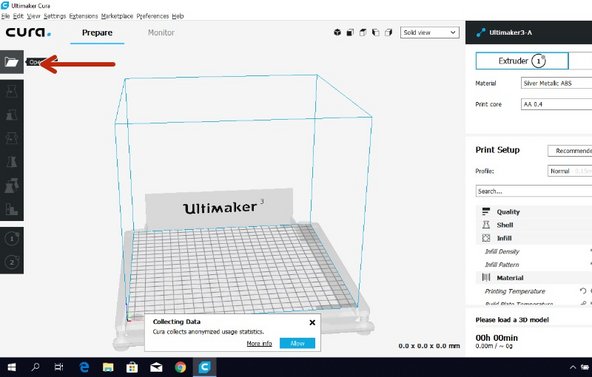592x377 pixels.
Task: Open Task View in taskbar
Action: click(x=59, y=367)
